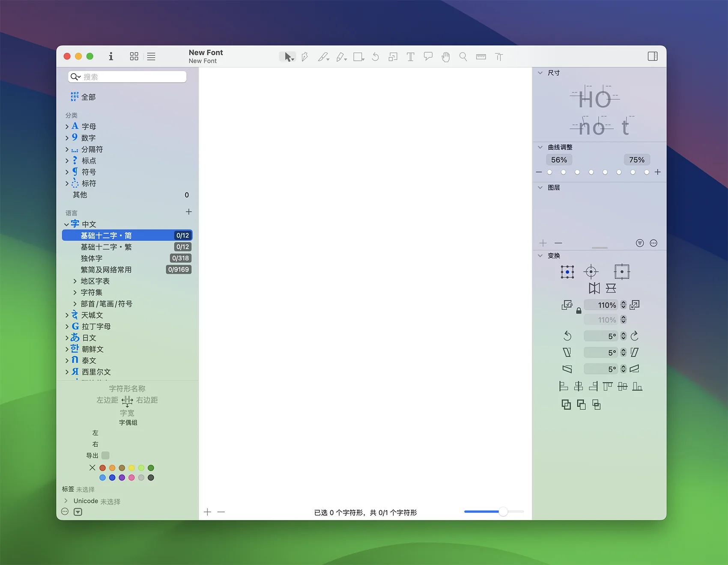Remove glyph with minus button
This screenshot has height=565, width=728.
(221, 512)
